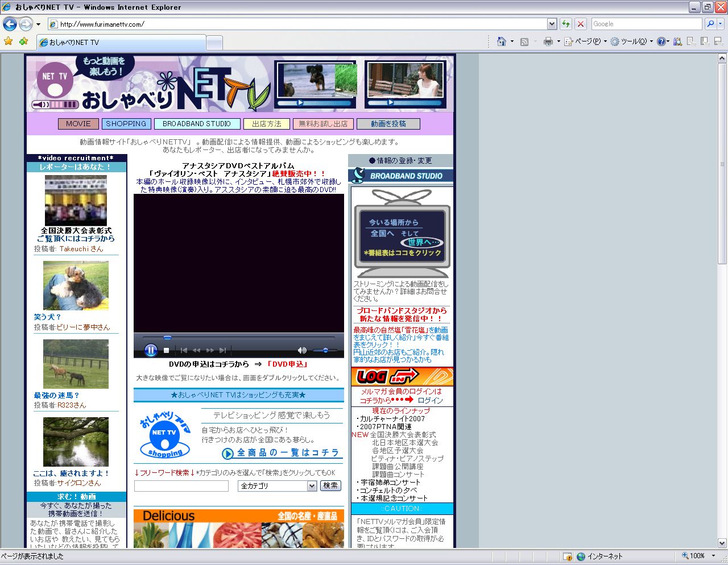
Task: Open the search provider dropdown arrow
Action: coord(720,24)
